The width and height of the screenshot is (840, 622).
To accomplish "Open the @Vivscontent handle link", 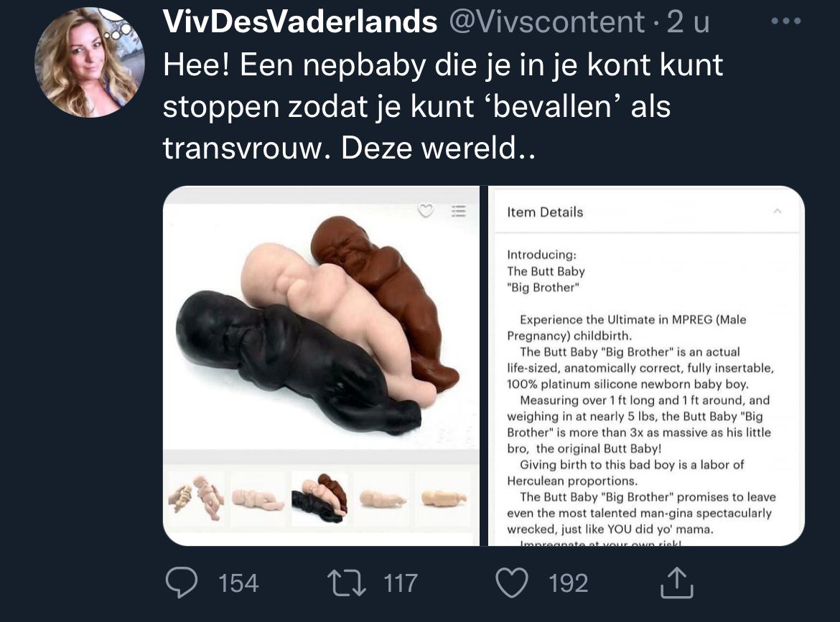I will point(546,22).
